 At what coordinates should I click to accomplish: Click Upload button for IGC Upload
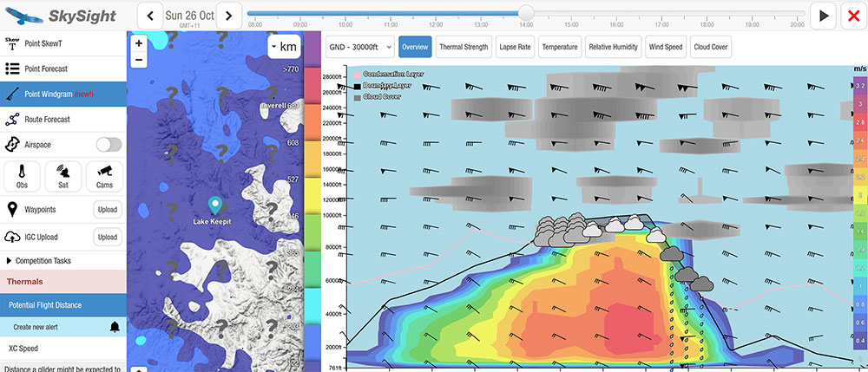107,237
